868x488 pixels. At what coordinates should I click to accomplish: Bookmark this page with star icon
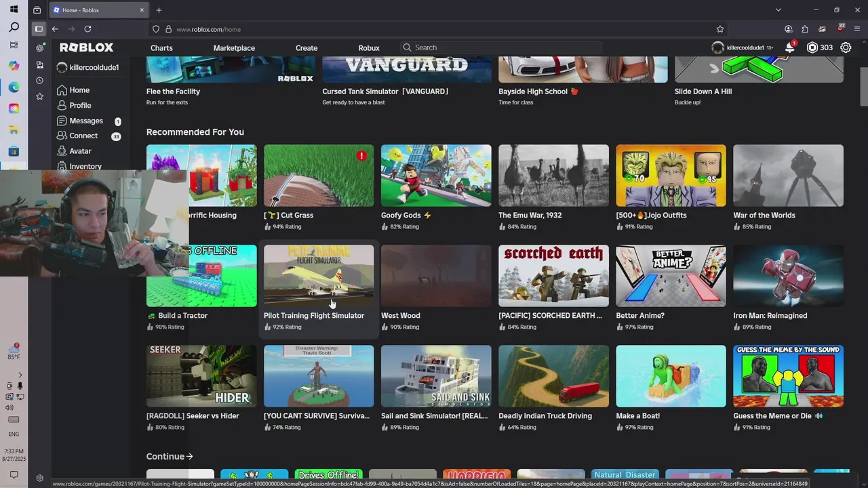720,29
